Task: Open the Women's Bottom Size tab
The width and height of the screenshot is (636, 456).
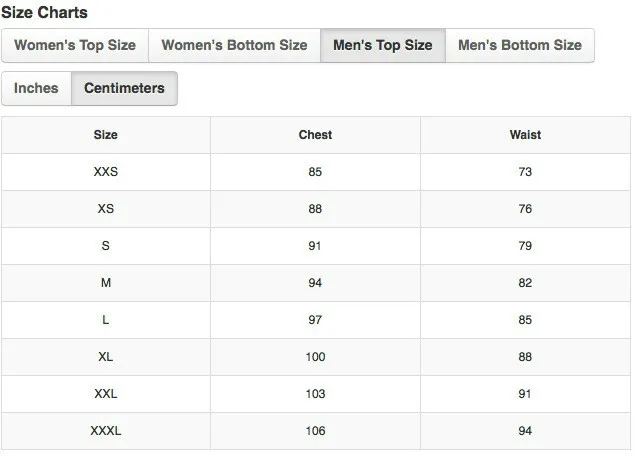Action: click(234, 45)
